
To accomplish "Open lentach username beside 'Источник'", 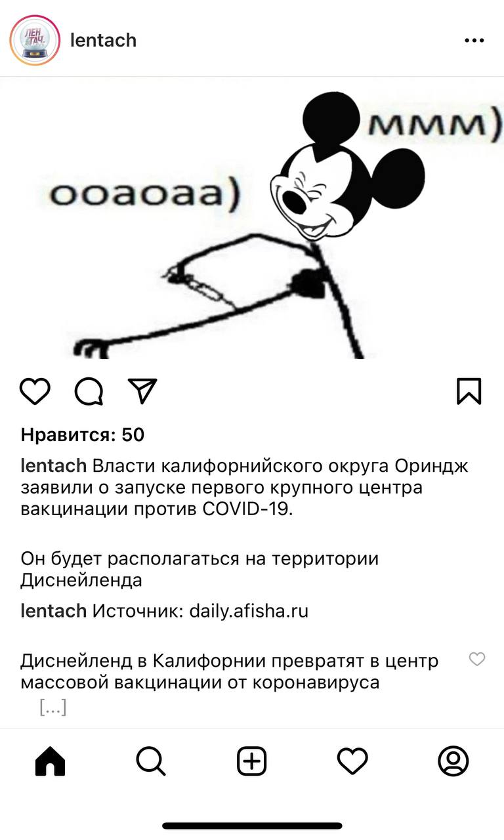I will (x=54, y=611).
